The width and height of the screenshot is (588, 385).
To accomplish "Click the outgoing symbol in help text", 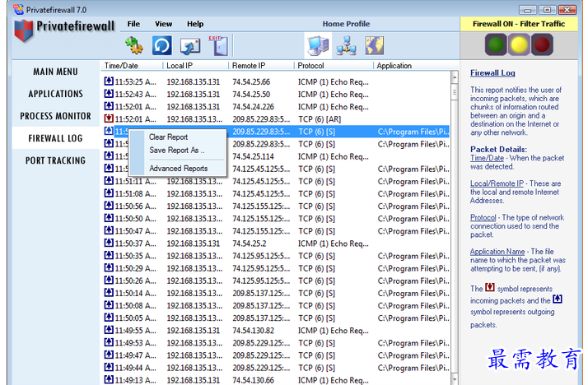I will pyautogui.click(x=558, y=299).
